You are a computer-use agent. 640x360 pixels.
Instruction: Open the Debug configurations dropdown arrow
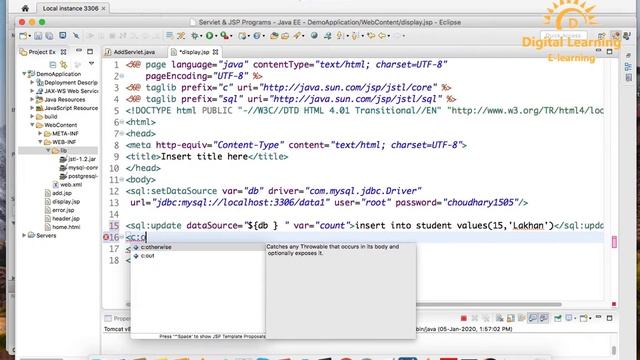tap(201, 36)
